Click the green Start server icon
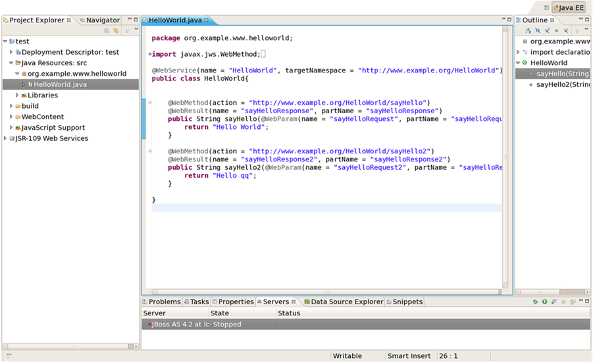Image resolution: width=593 pixels, height=364 pixels. tap(544, 301)
